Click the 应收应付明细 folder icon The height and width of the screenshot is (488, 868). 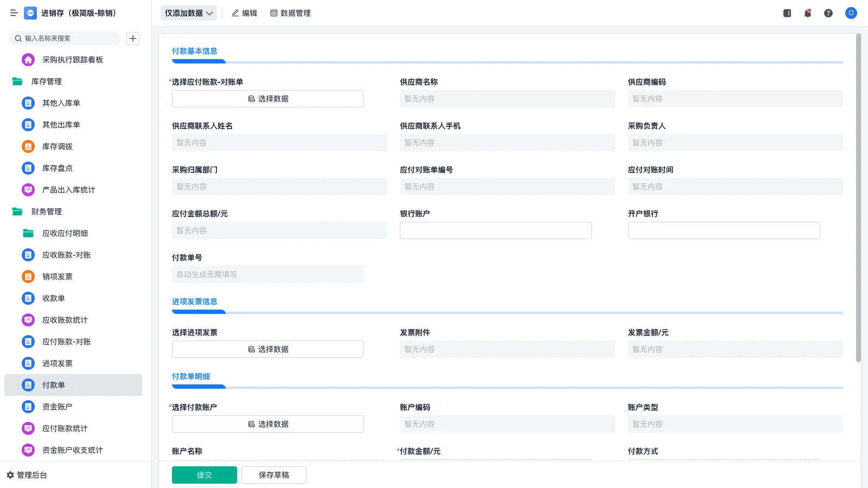[x=28, y=233]
